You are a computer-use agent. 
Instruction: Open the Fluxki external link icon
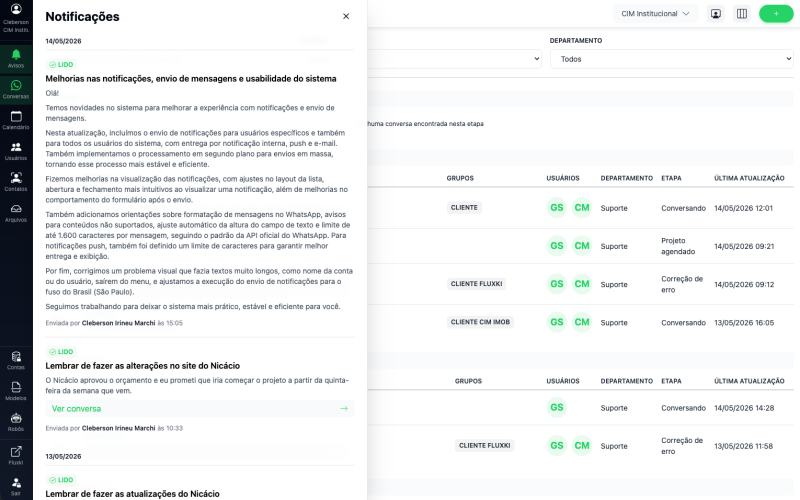(16, 455)
